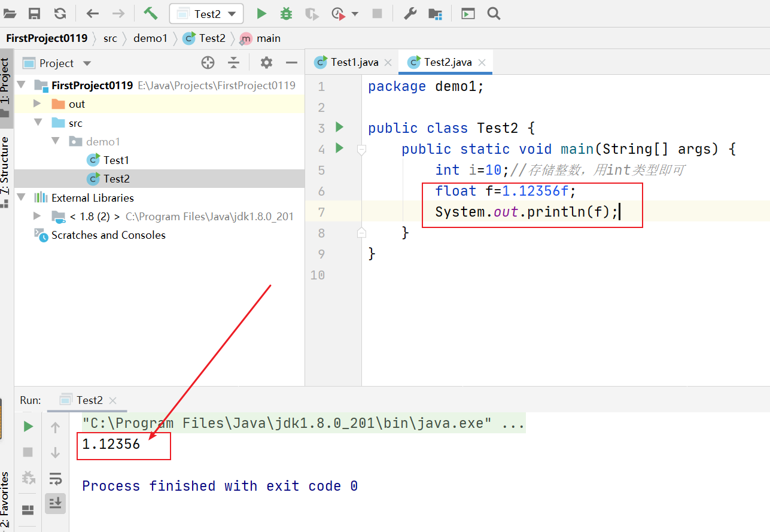Run Test2 with coverage
The height and width of the screenshot is (532, 770).
pos(312,13)
